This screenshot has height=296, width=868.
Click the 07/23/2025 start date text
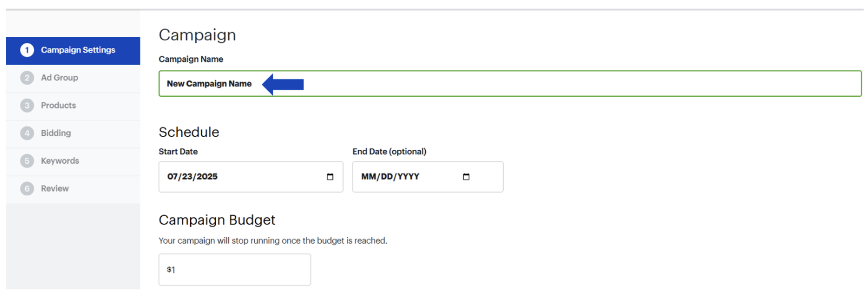[192, 177]
